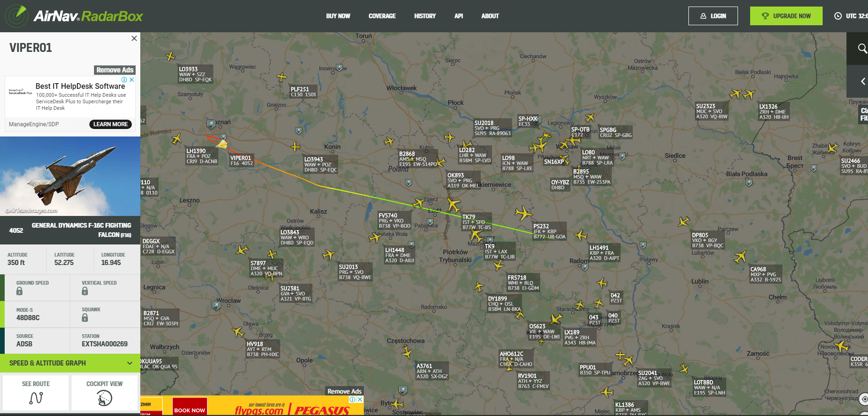Click the AirNav RadarBox logo
Image resolution: width=868 pixels, height=416 pixels.
tap(75, 16)
